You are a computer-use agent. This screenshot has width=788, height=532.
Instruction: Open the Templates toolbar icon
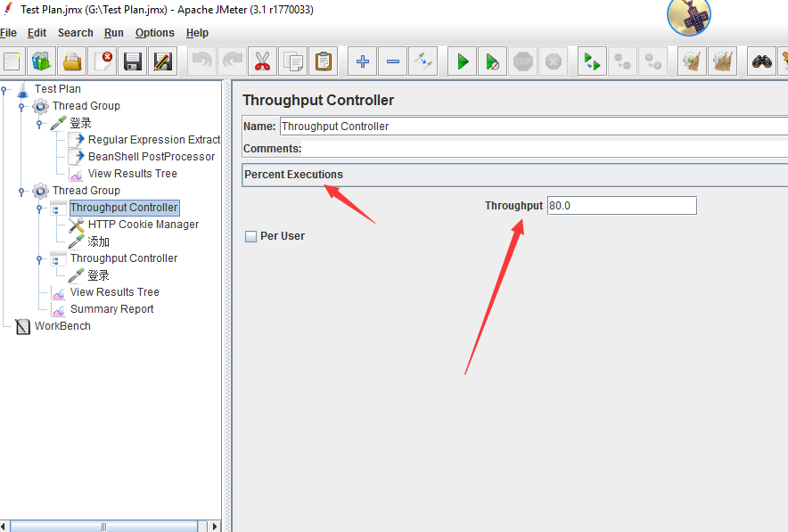coord(41,61)
